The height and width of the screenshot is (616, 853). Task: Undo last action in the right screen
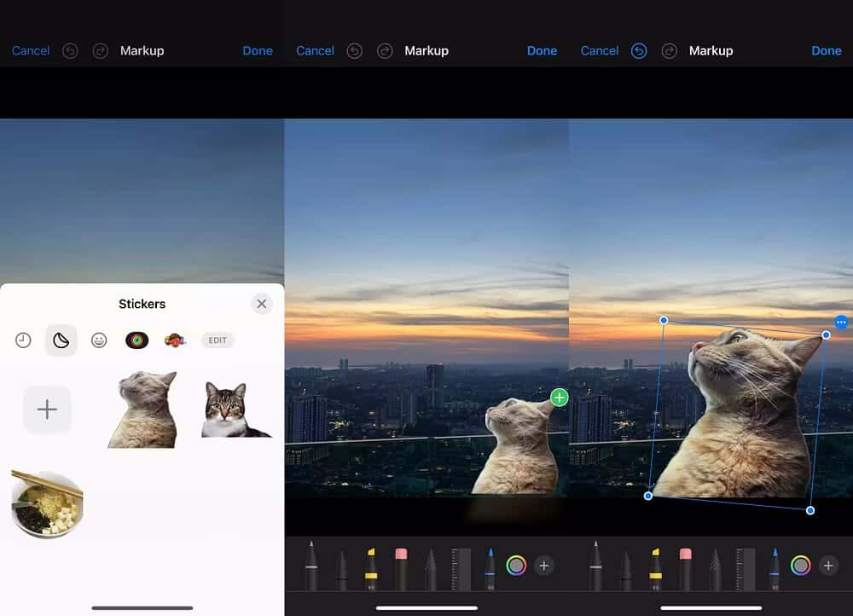[639, 50]
